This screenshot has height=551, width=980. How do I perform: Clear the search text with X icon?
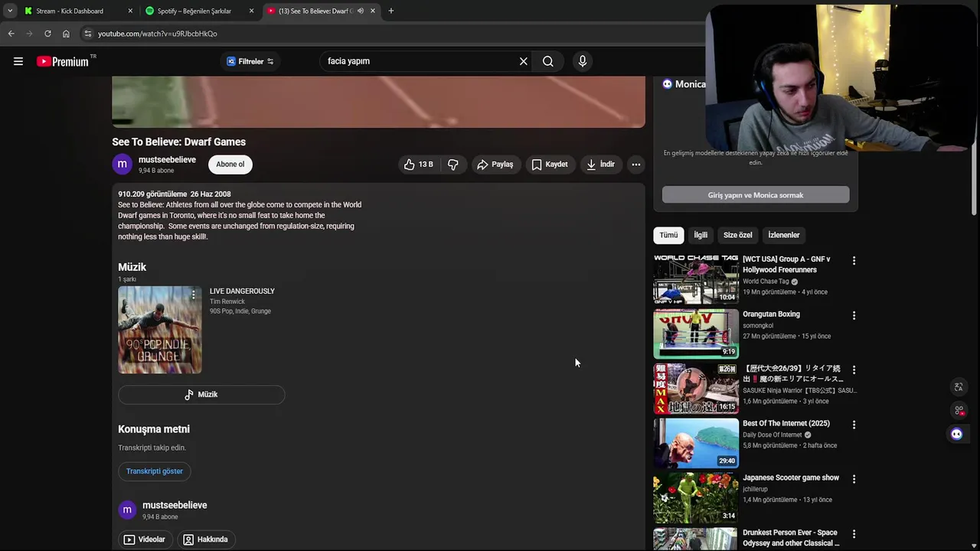524,61
